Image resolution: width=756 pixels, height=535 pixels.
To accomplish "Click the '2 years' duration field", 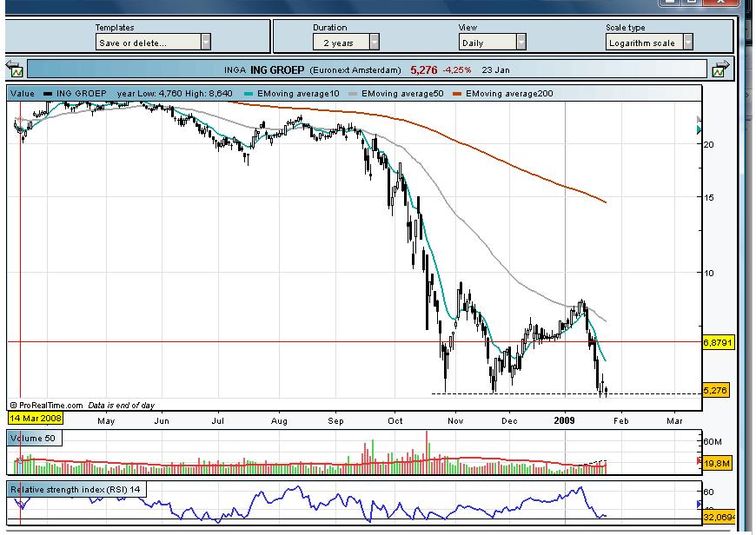I will tap(342, 43).
